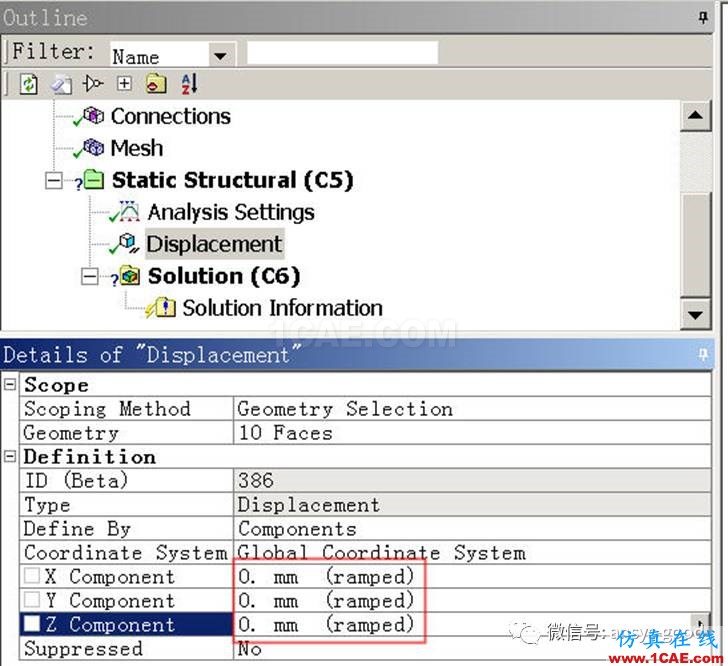
Task: Click the Suppressed value No
Action: click(472, 648)
